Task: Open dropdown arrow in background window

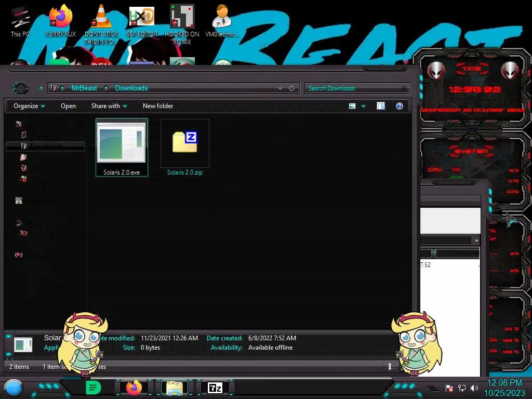Action: tap(476, 240)
